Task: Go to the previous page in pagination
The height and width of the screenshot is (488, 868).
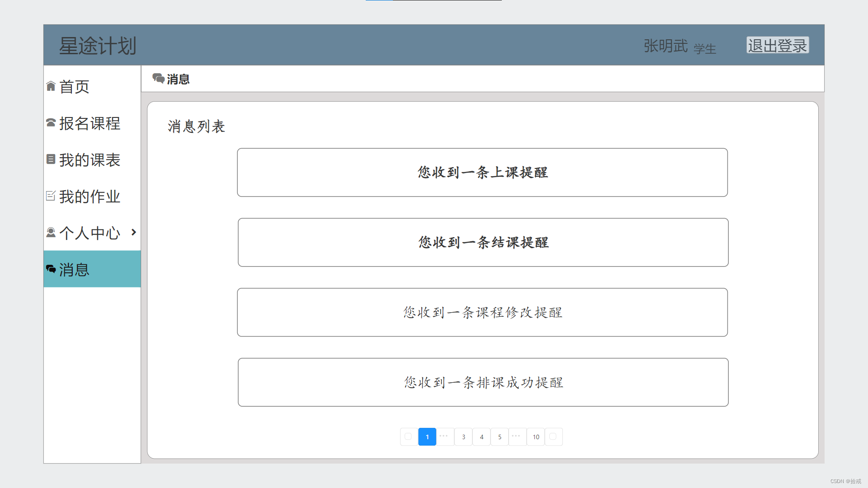Action: [x=408, y=436]
